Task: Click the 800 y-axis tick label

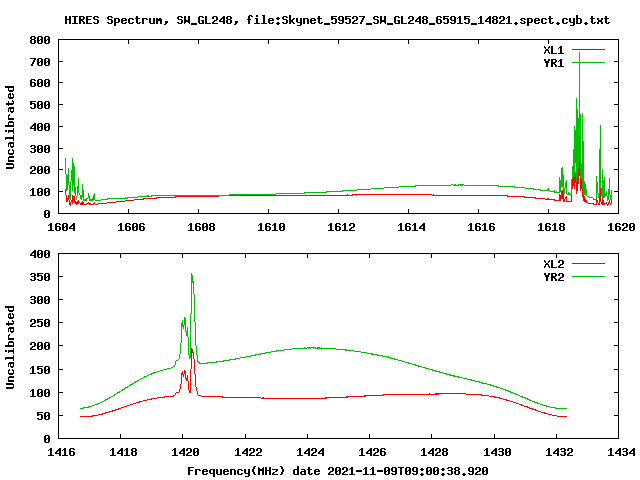Action: pos(40,40)
